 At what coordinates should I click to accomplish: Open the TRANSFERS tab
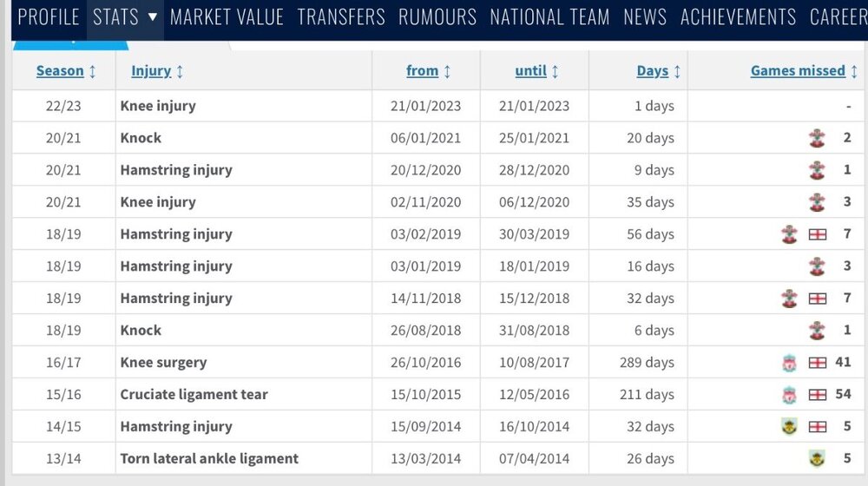(x=341, y=17)
